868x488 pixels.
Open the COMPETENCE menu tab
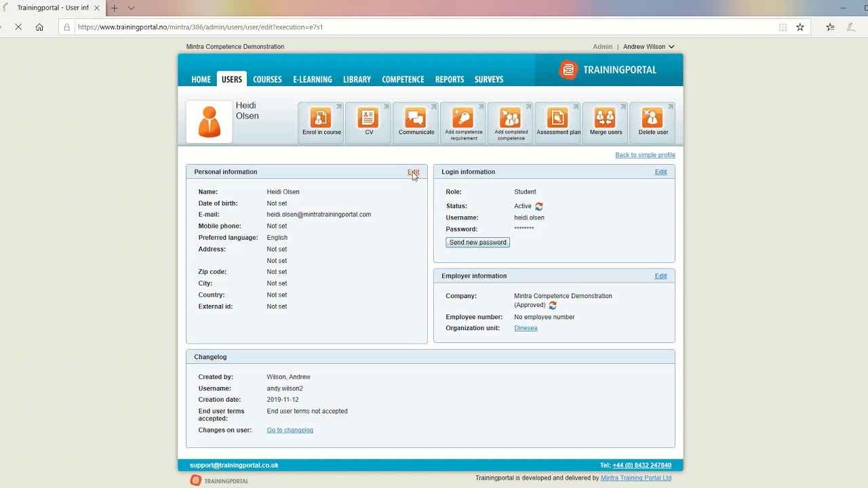(x=403, y=79)
